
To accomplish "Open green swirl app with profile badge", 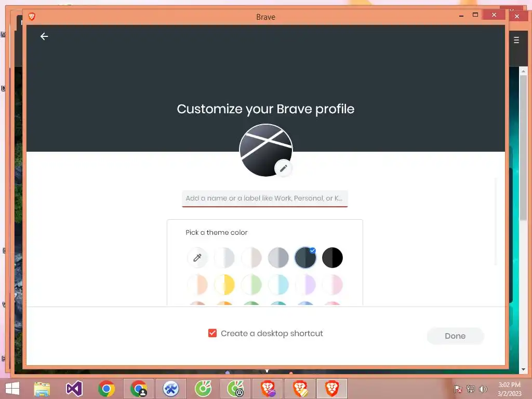I will (x=235, y=389).
